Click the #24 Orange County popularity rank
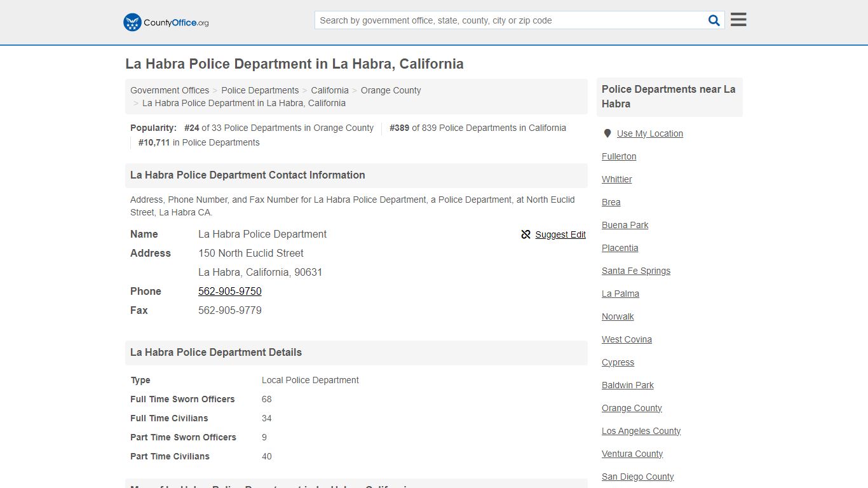Viewport: 868px width, 488px height. (279, 128)
